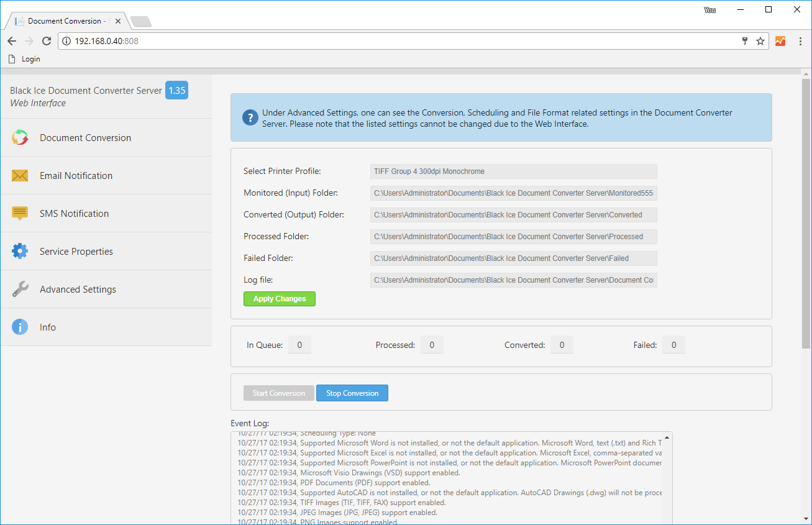Click the orange extension icon in browser toolbar

pyautogui.click(x=780, y=40)
